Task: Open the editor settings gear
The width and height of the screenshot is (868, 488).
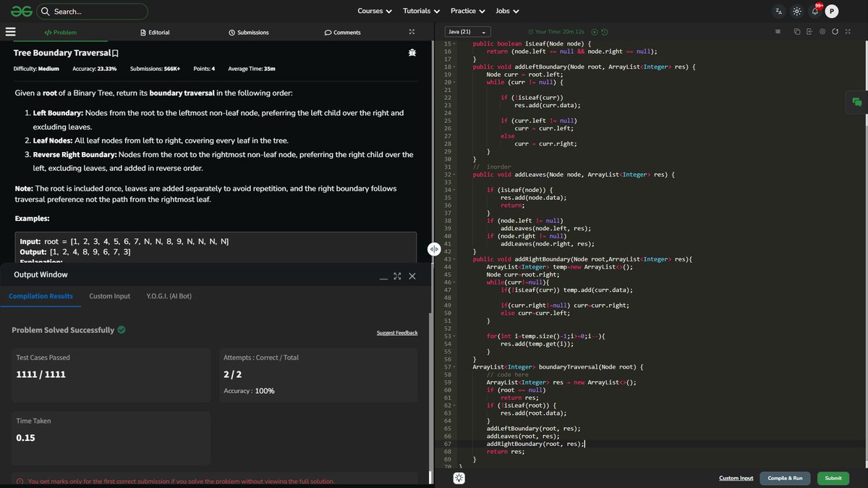Action: (x=822, y=32)
